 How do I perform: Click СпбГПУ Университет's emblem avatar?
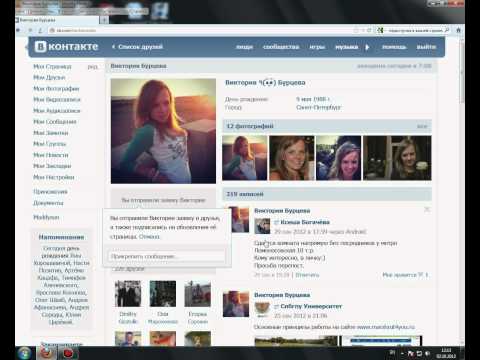point(262,310)
